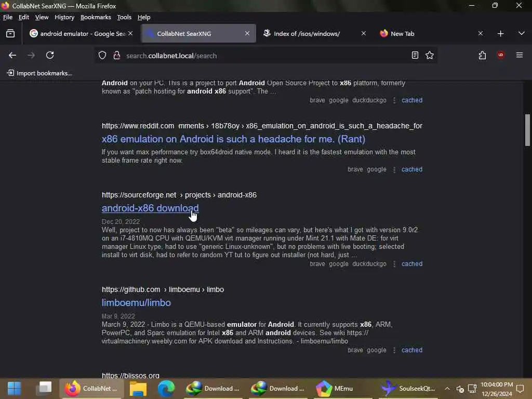Open cached link of first Android x86 result
Image resolution: width=532 pixels, height=399 pixels.
coord(412,100)
